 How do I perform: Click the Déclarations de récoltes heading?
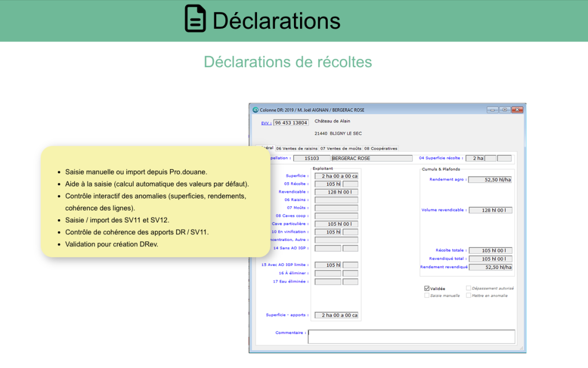click(x=287, y=62)
